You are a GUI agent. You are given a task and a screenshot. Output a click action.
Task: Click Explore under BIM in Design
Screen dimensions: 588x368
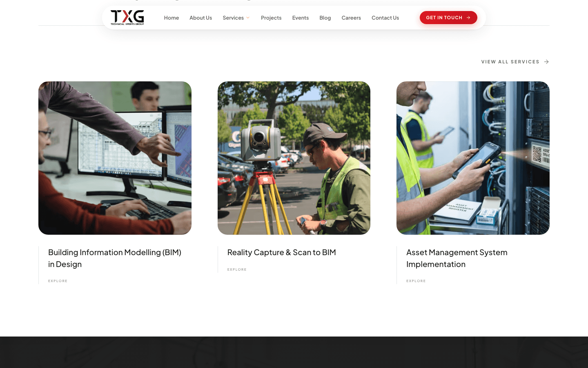[58, 281]
